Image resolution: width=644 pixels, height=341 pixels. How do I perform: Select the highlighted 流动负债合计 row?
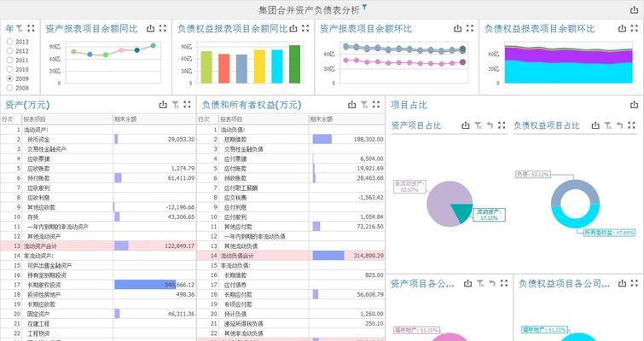tap(291, 256)
